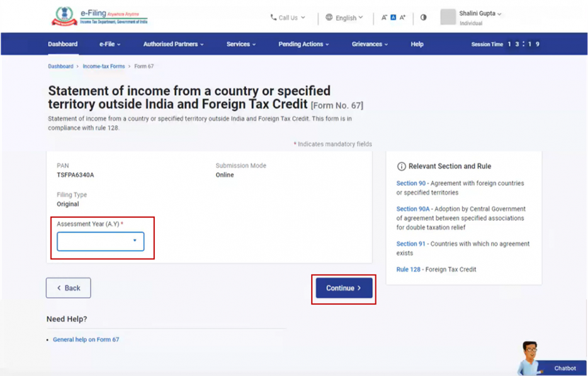588x376 pixels.
Task: Go to the Dashboard tab
Action: (62, 44)
